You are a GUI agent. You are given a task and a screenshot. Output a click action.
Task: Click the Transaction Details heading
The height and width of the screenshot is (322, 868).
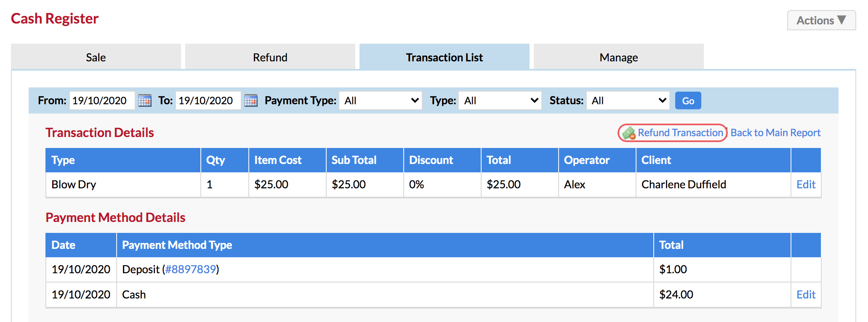click(x=100, y=133)
